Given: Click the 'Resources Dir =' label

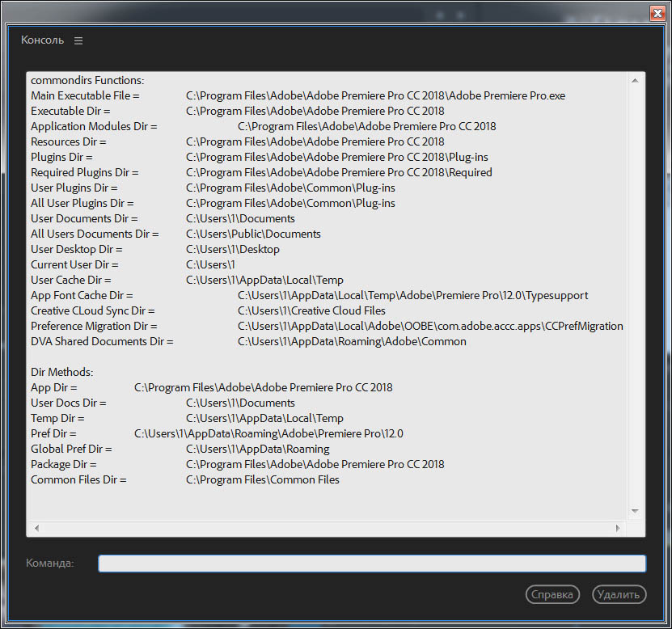Looking at the screenshot, I should point(68,141).
